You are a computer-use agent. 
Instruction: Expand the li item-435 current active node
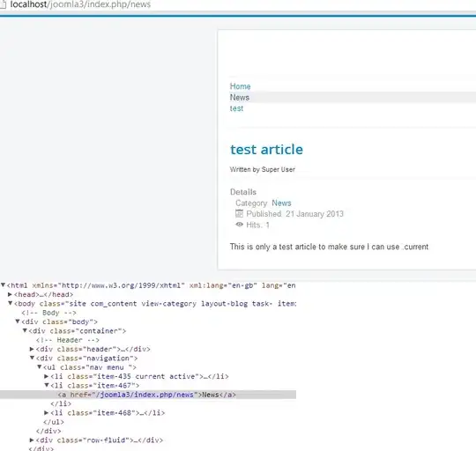tap(47, 376)
